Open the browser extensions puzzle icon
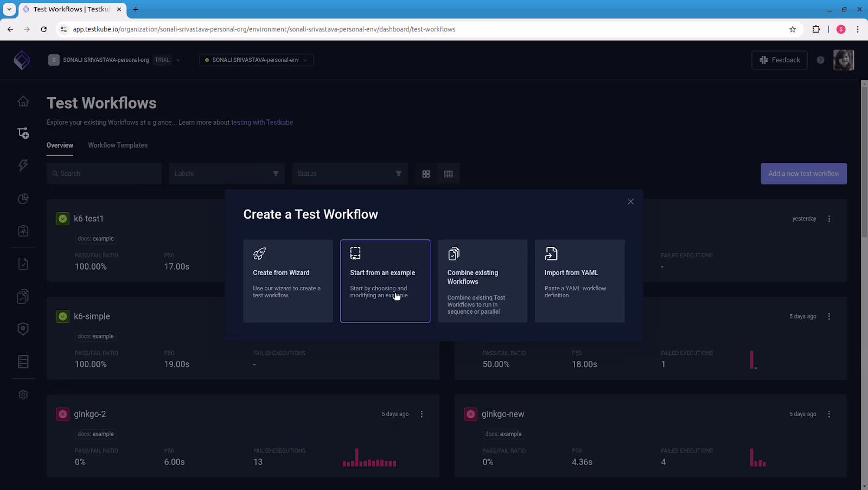The image size is (868, 490). coord(816,29)
